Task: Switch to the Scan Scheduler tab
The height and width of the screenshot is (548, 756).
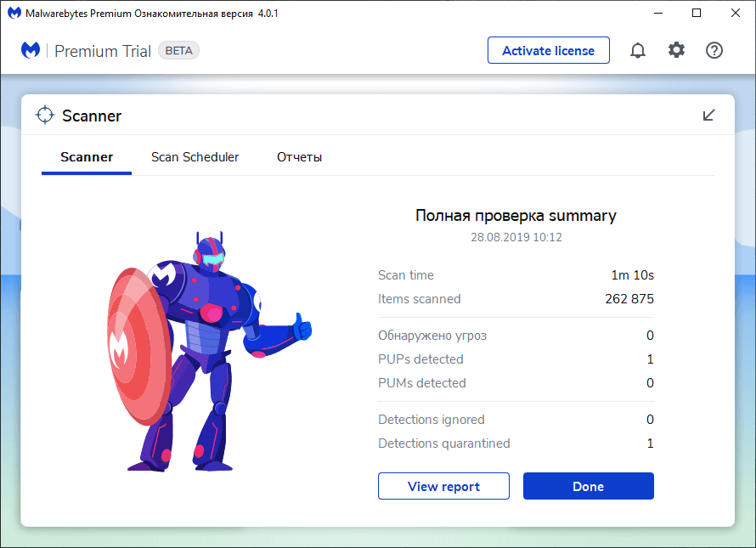Action: click(195, 157)
